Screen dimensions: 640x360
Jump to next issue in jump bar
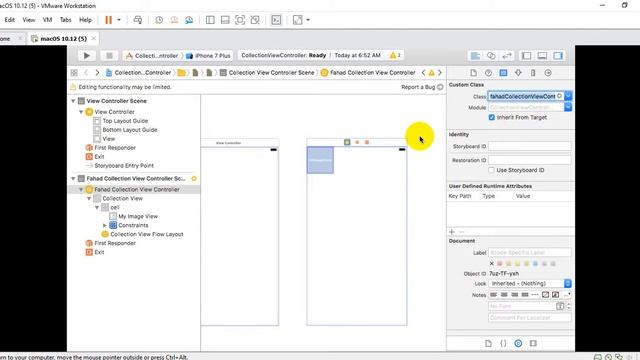pyautogui.click(x=440, y=73)
